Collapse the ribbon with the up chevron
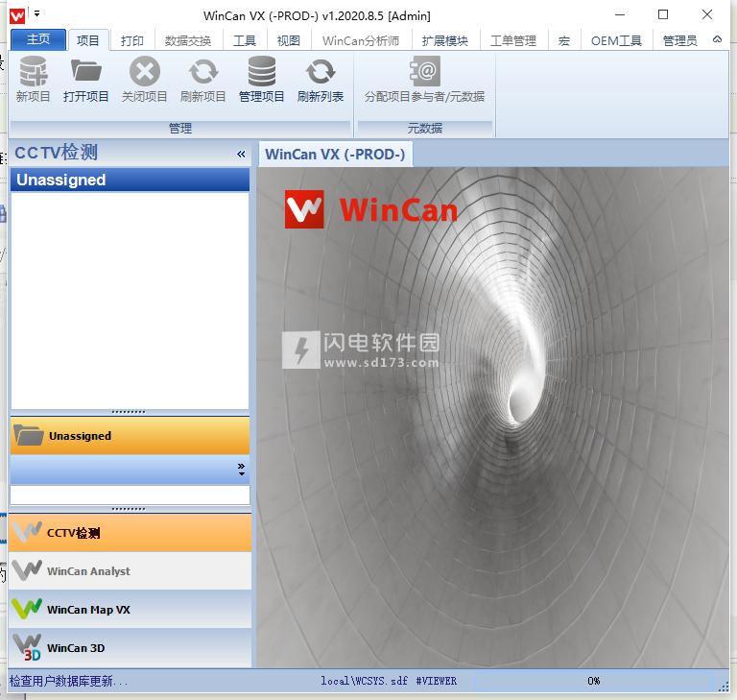 tap(717, 39)
